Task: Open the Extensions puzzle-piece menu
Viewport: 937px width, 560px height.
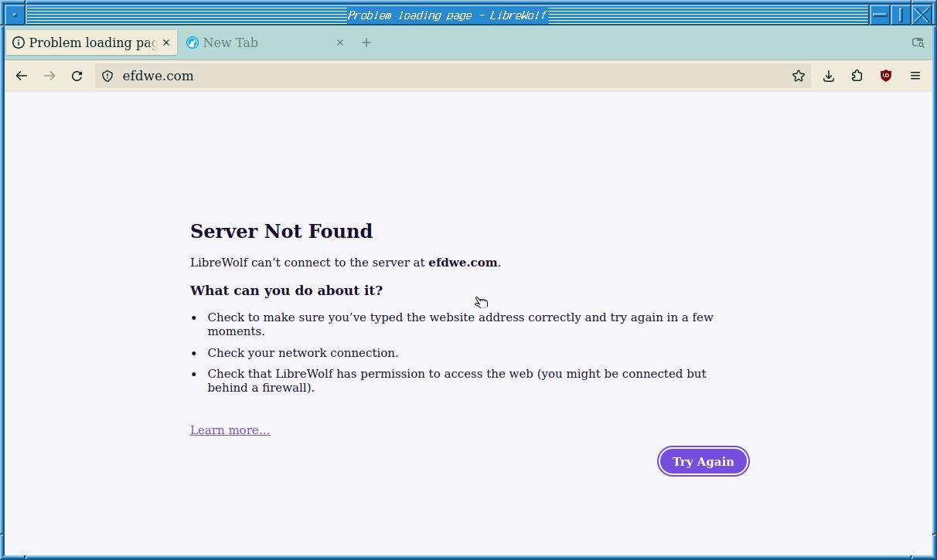Action: (857, 76)
